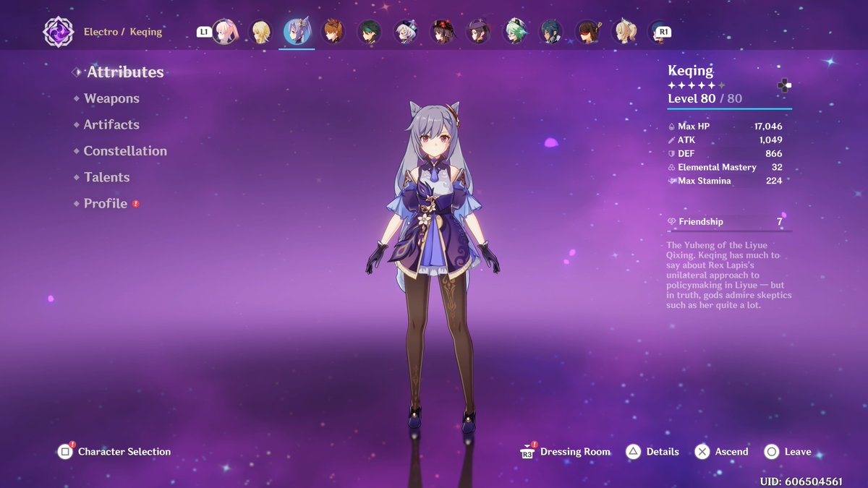Click the Character Selection button

tap(116, 451)
